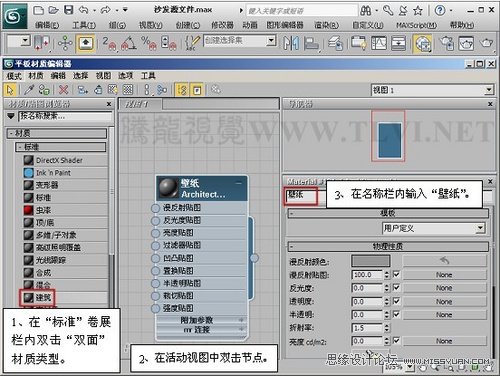Toggle the shininess (反光度) map checkbox
The height and width of the screenshot is (376, 500).
point(396,287)
